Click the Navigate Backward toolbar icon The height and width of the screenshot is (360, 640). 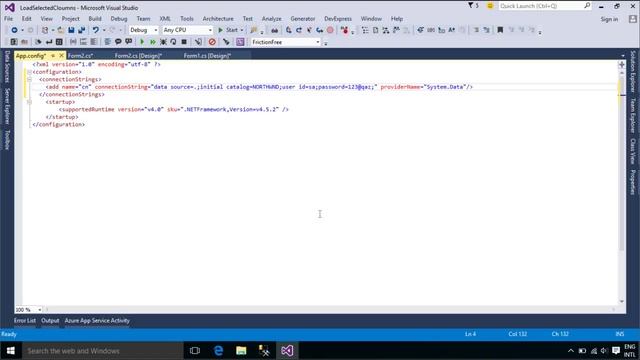[14, 30]
